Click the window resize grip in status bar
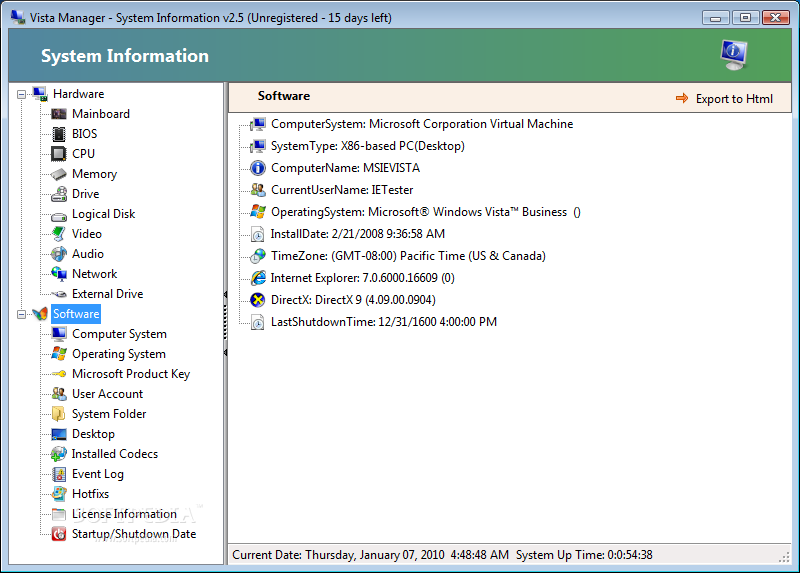Image resolution: width=800 pixels, height=573 pixels. [785, 558]
